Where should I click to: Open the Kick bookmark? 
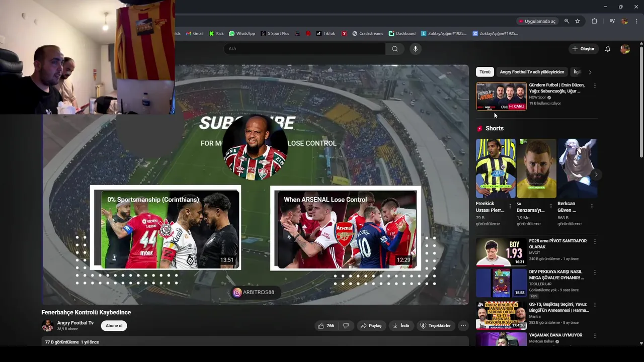[x=216, y=34]
